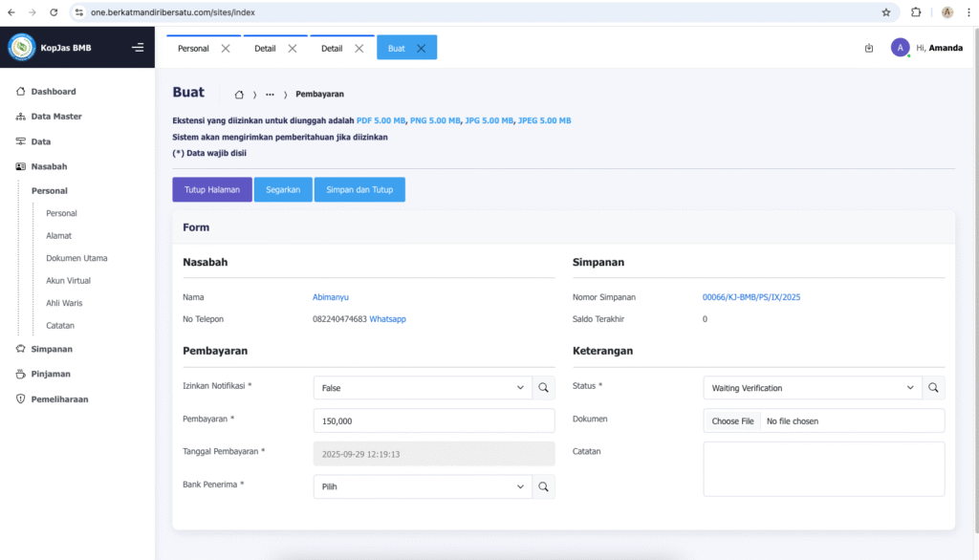Open the Whatsapp link

[x=387, y=319]
